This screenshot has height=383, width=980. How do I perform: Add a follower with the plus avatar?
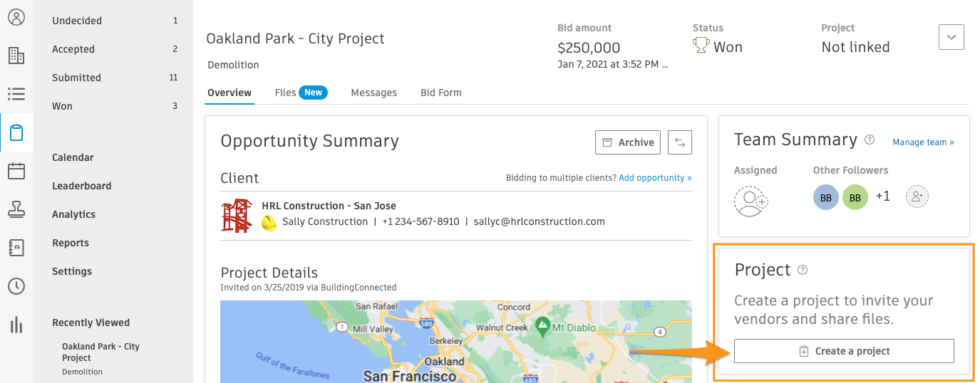pos(917,196)
